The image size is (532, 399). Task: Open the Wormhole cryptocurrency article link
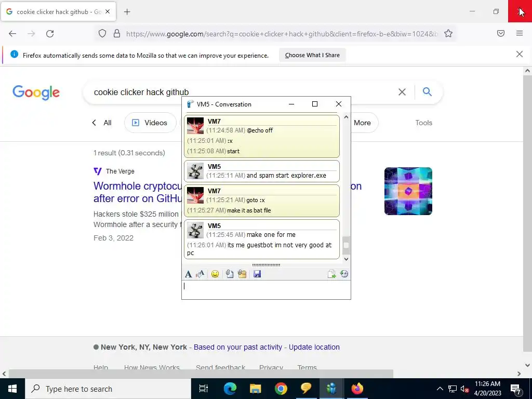point(137,192)
